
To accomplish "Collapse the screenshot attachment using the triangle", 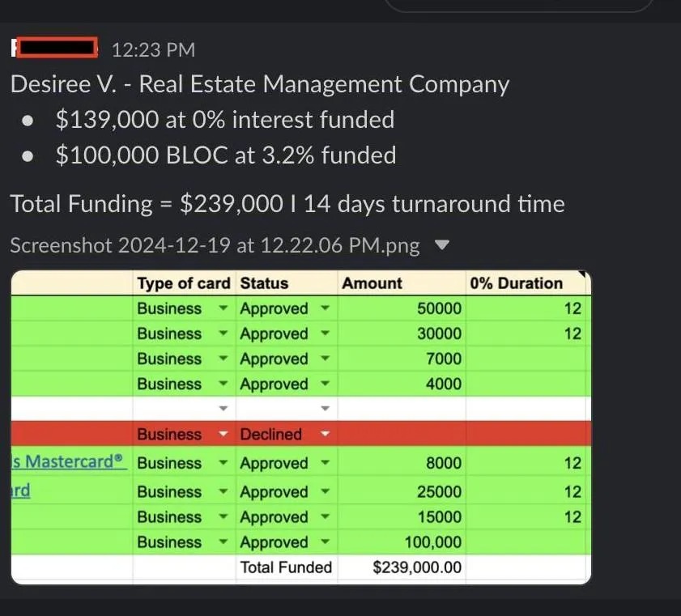I will point(441,244).
